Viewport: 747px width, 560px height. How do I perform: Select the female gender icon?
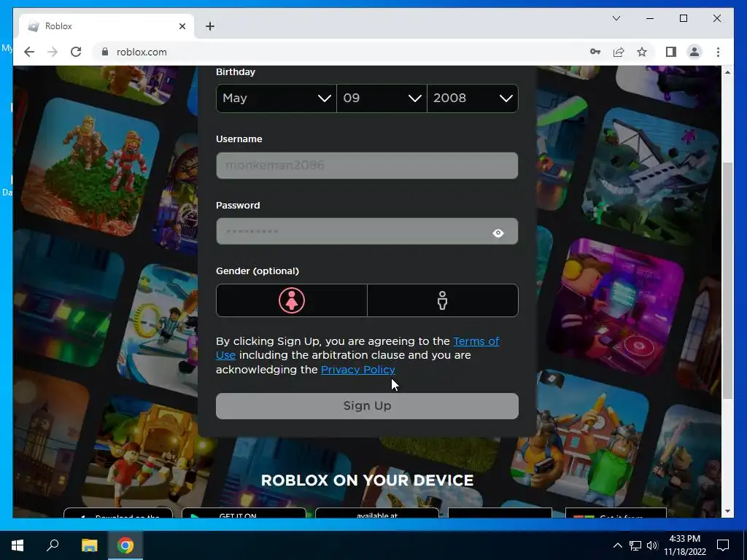click(292, 300)
